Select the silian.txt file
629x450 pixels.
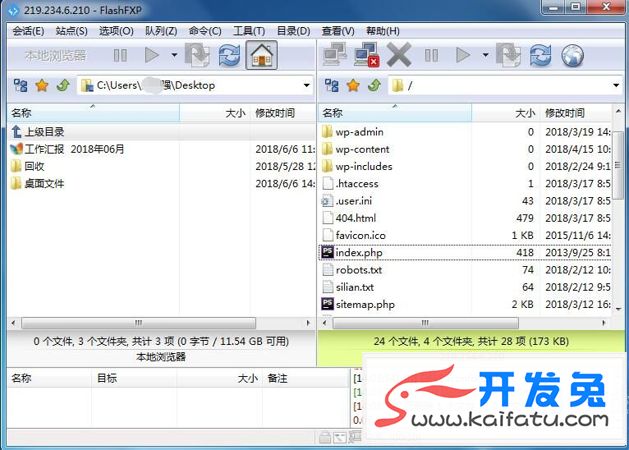point(466,287)
